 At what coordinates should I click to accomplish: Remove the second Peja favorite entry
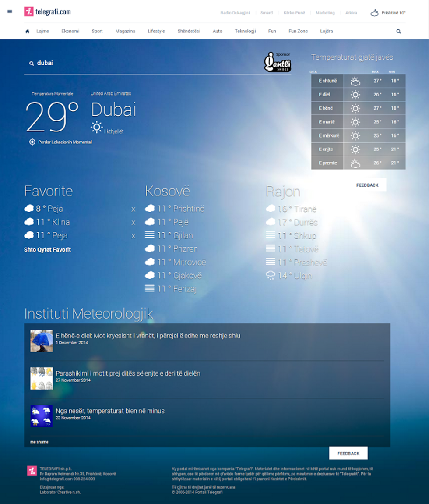coord(133,235)
